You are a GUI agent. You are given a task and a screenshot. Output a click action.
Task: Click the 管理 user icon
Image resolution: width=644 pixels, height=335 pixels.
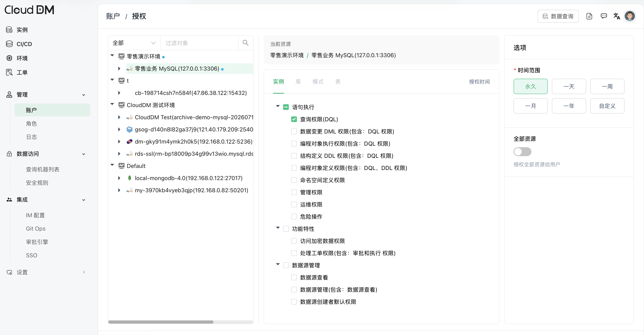point(9,95)
